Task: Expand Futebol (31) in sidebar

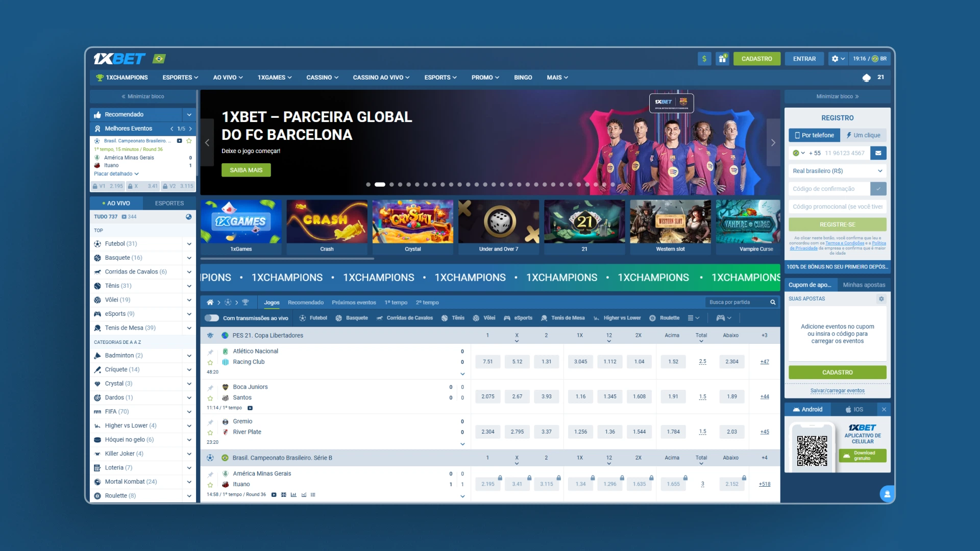Action: tap(189, 244)
